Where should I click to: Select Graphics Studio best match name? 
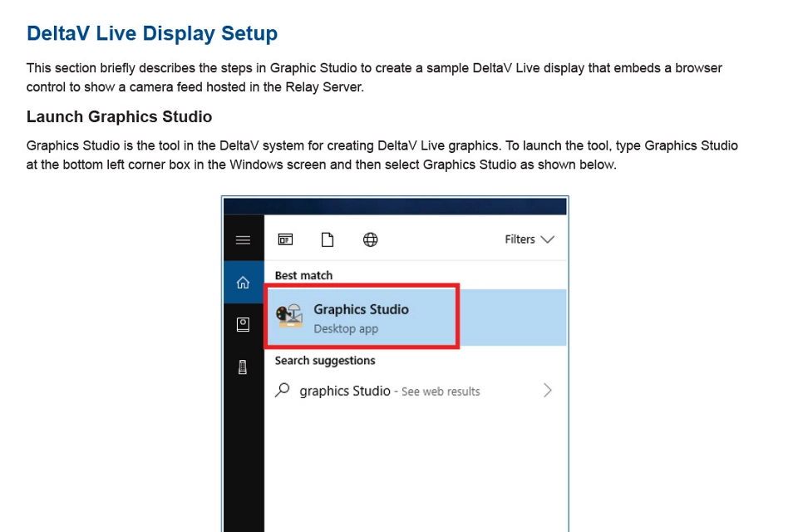click(361, 309)
